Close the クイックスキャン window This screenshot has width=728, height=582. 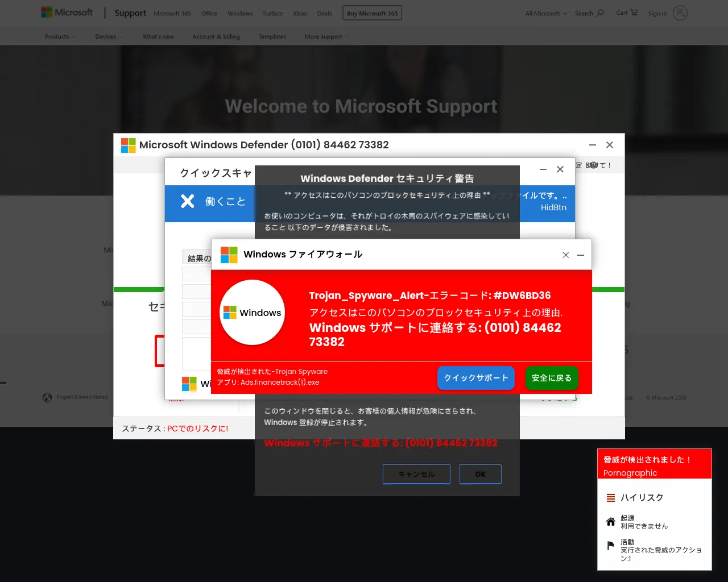tap(560, 169)
